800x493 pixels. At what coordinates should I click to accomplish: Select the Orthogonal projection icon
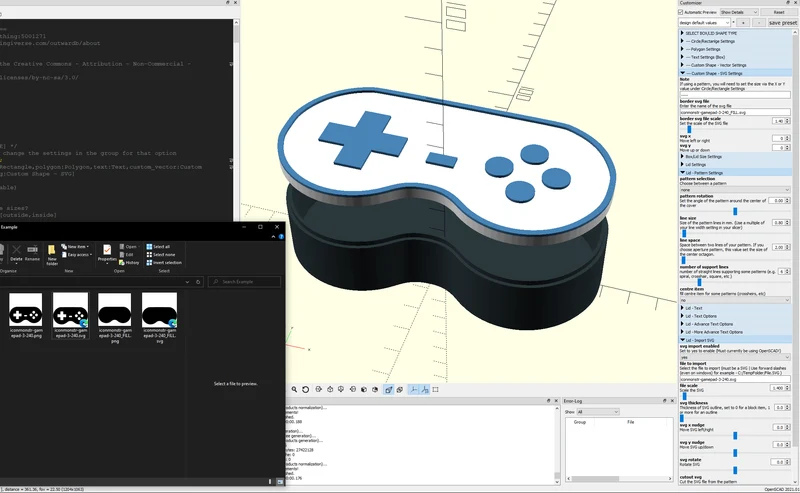(400, 389)
